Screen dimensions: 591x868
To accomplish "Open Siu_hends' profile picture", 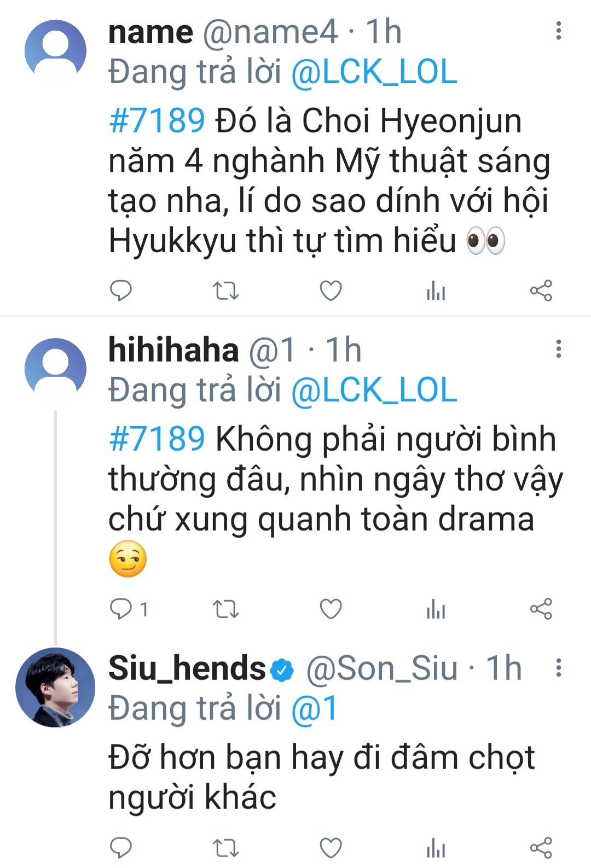I will tap(55, 688).
